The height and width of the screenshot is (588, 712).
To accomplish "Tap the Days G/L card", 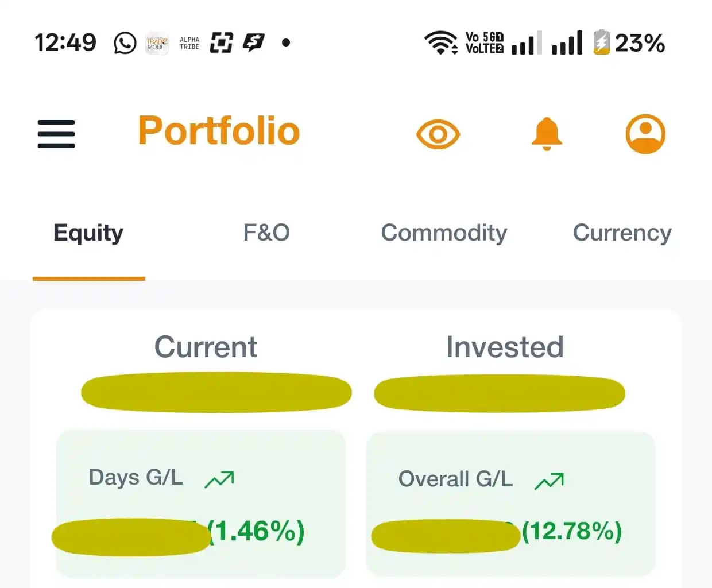I will tap(201, 503).
